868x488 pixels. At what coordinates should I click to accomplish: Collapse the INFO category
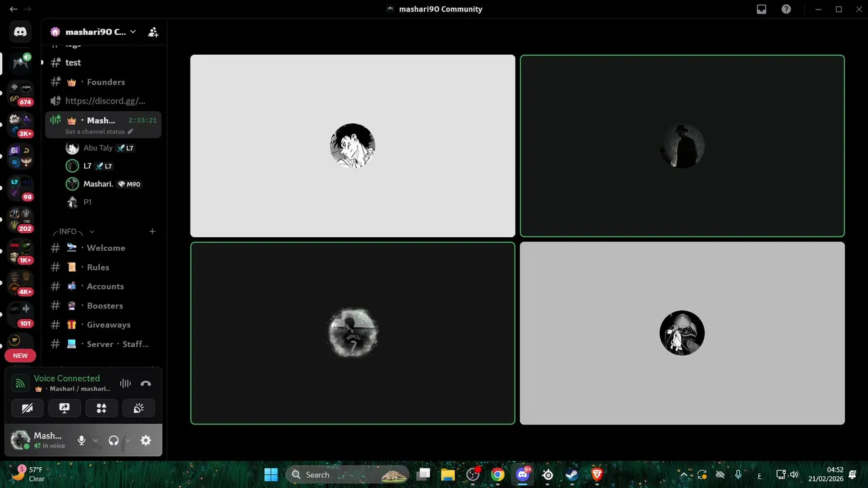pos(73,232)
